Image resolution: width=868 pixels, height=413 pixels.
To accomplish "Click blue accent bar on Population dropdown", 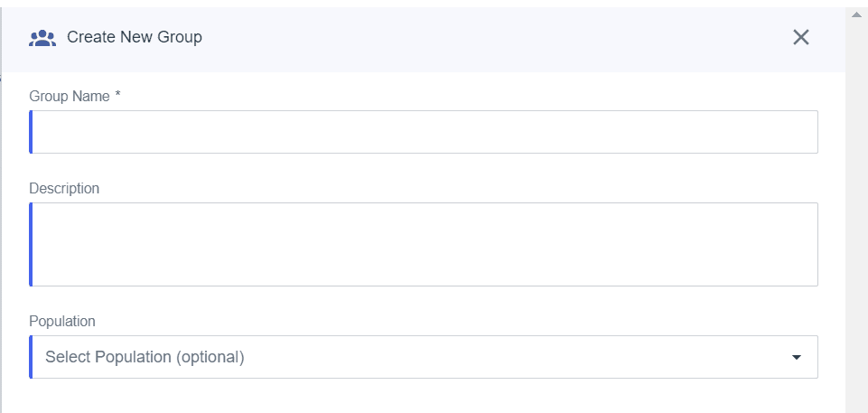I will [x=31, y=357].
